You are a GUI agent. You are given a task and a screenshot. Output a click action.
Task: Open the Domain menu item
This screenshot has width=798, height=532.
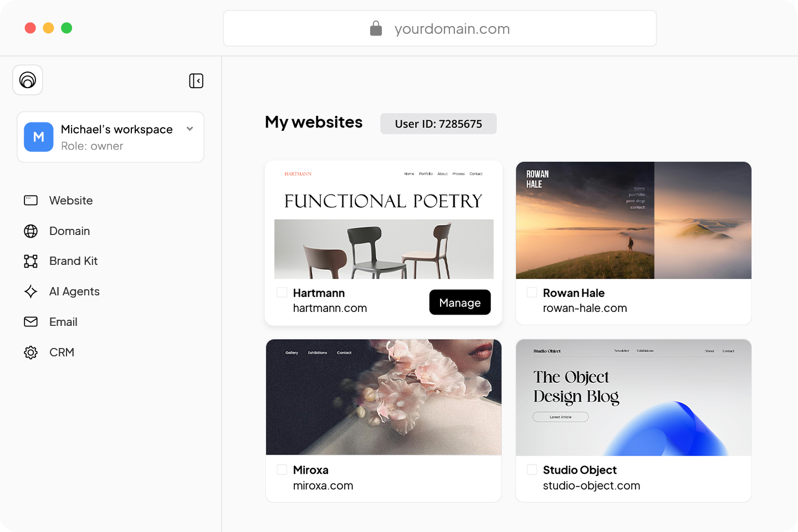click(x=69, y=231)
